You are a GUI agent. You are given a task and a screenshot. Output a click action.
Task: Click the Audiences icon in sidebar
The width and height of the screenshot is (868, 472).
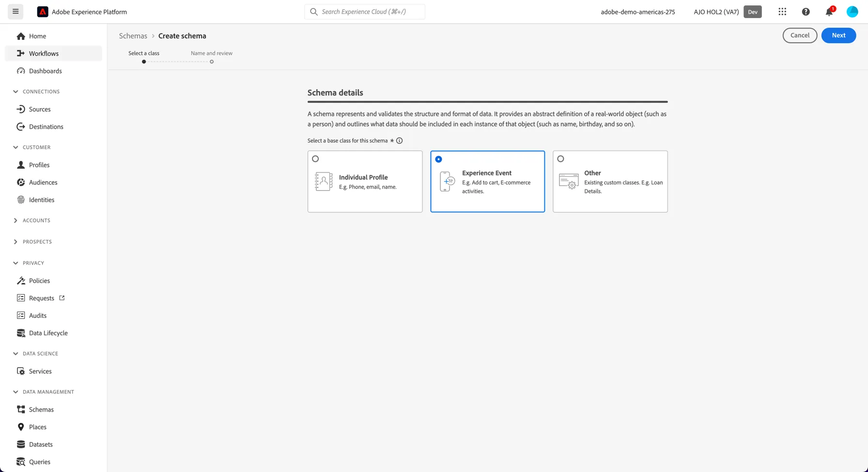21,182
